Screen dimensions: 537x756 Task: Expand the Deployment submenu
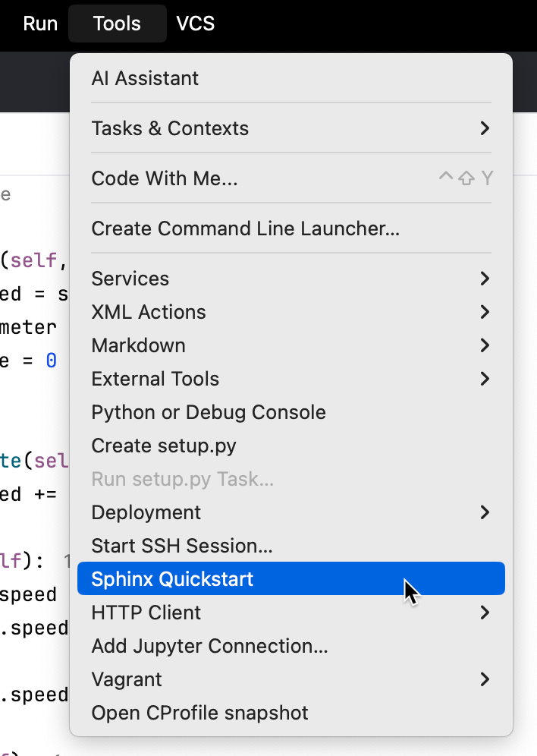(146, 512)
